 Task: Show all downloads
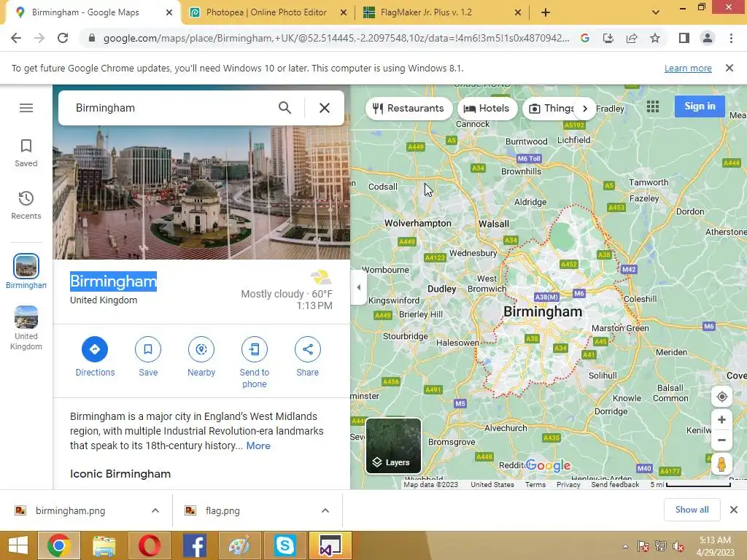point(692,510)
